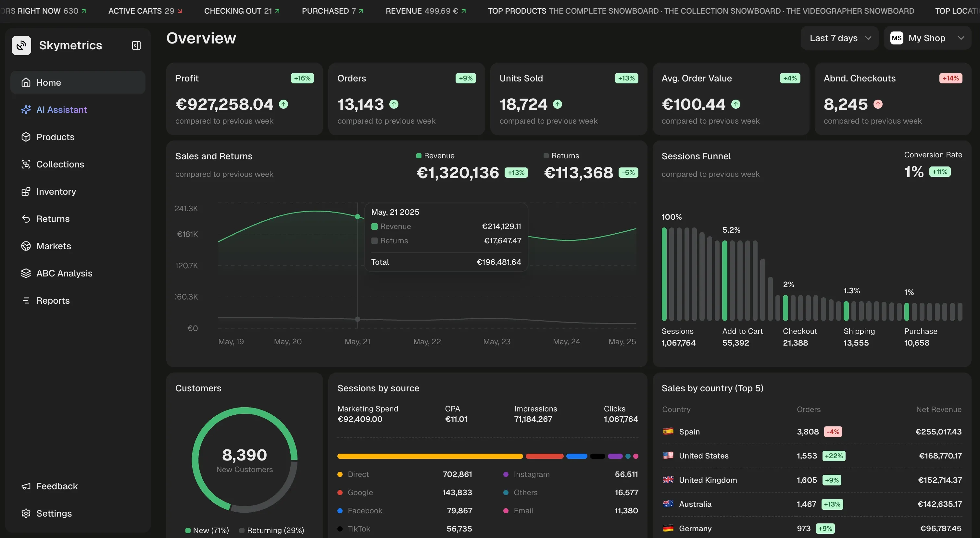Click the yellow Direct segment of the source bar
Image resolution: width=980 pixels, height=538 pixels.
click(x=430, y=456)
